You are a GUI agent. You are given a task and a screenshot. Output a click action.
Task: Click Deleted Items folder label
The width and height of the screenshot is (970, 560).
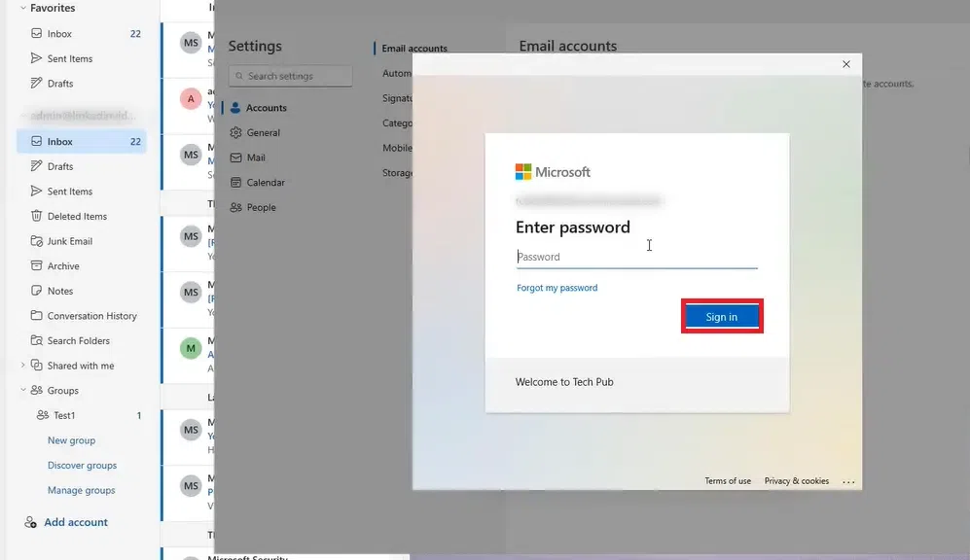[x=77, y=217]
